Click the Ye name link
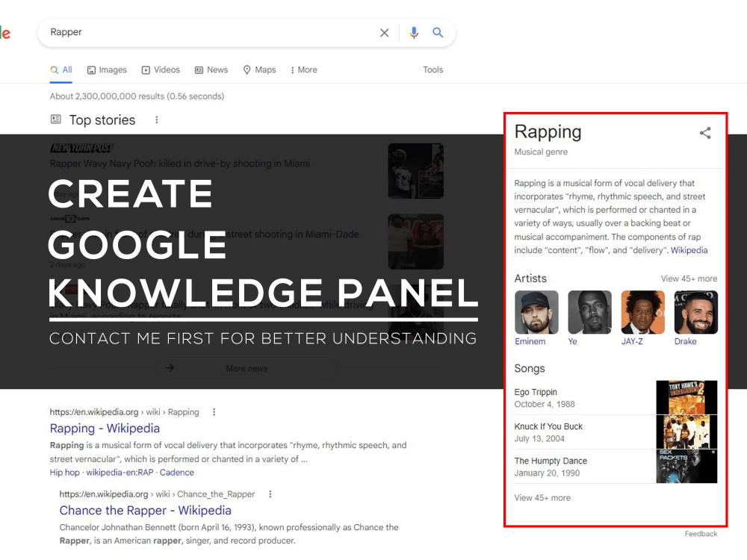Viewport: 747px width, 560px height. [572, 341]
